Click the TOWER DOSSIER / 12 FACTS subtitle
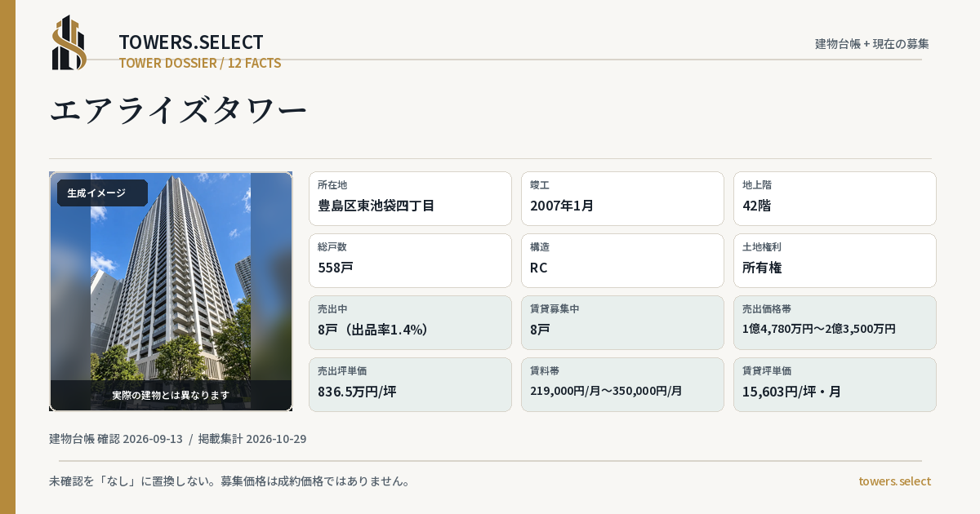Image resolution: width=980 pixels, height=514 pixels. 200,63
